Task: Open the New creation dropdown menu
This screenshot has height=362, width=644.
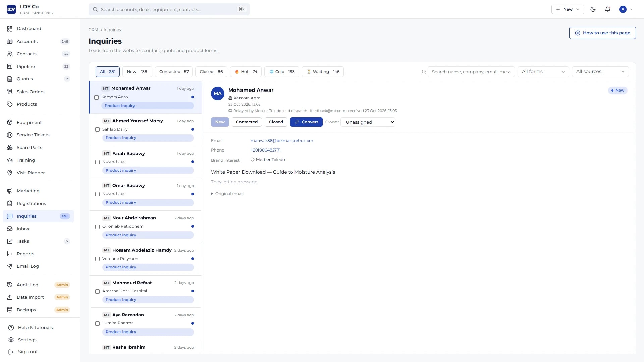Action: [x=568, y=9]
